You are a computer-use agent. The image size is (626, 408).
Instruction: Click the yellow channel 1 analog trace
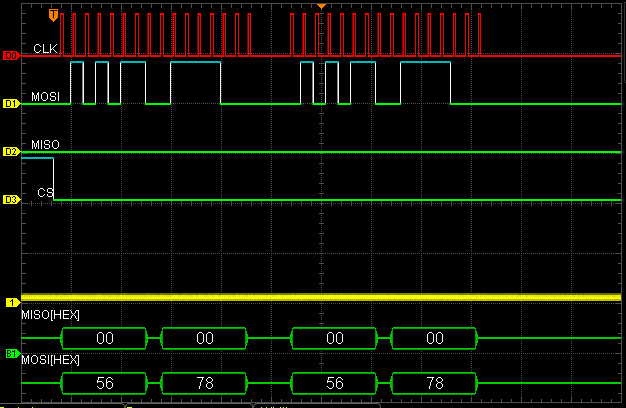pos(321,297)
